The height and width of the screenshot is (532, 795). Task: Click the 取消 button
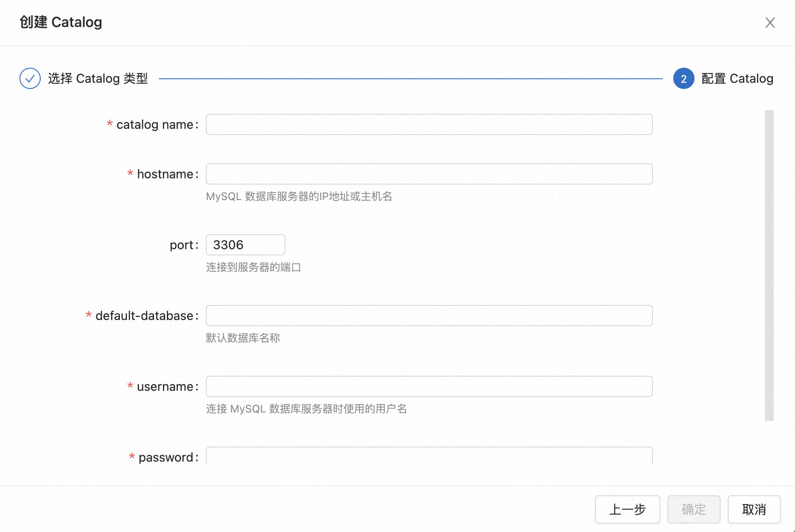(754, 509)
